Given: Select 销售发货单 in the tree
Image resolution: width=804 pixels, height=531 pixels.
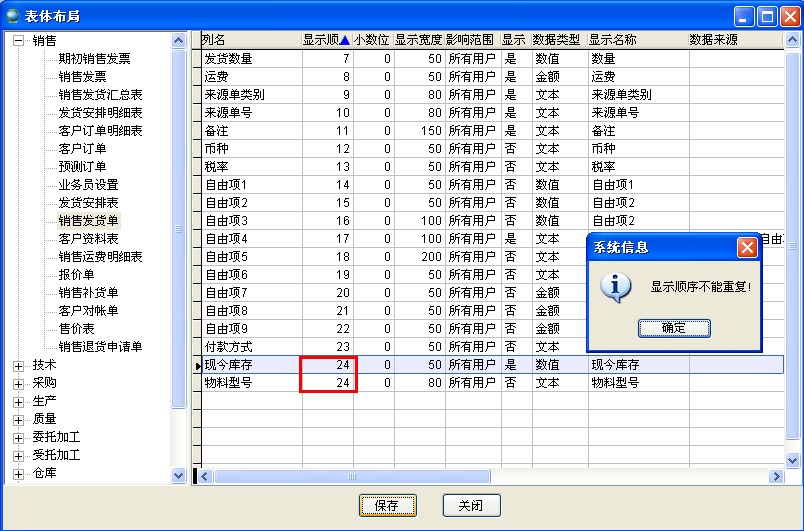Looking at the screenshot, I should tap(88, 221).
